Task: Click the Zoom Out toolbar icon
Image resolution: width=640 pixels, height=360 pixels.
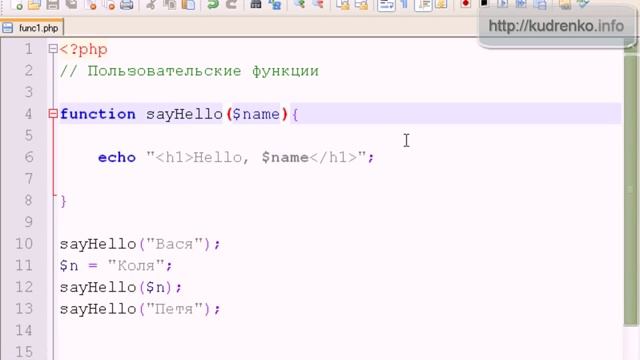Action: click(318, 4)
